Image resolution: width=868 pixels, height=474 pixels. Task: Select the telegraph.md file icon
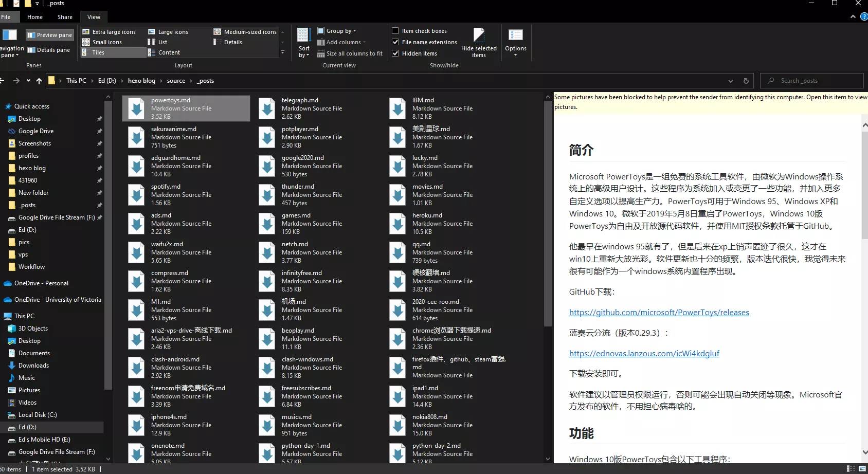tap(267, 108)
